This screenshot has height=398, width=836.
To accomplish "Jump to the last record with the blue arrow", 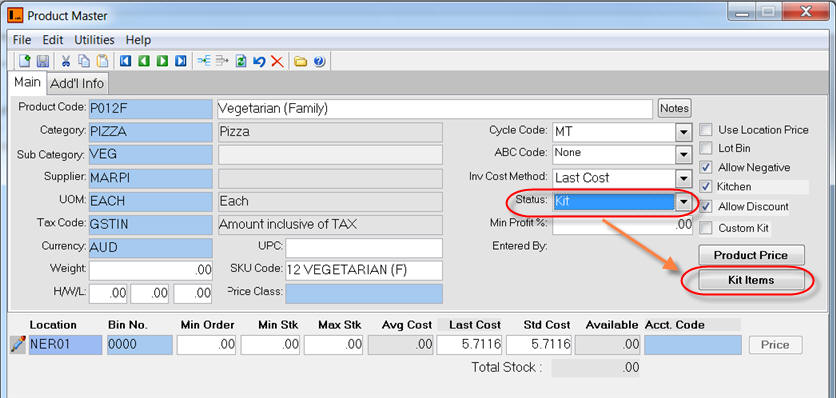I will coord(181,61).
